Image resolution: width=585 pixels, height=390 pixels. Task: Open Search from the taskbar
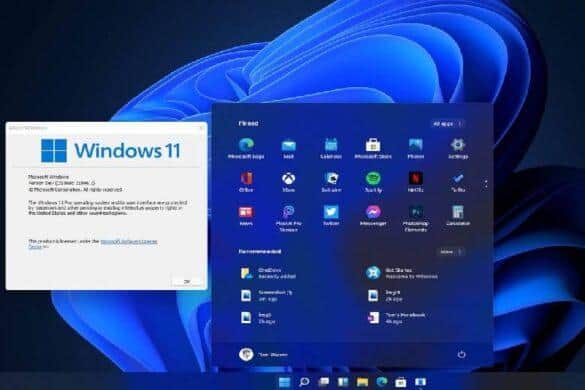pos(304,382)
